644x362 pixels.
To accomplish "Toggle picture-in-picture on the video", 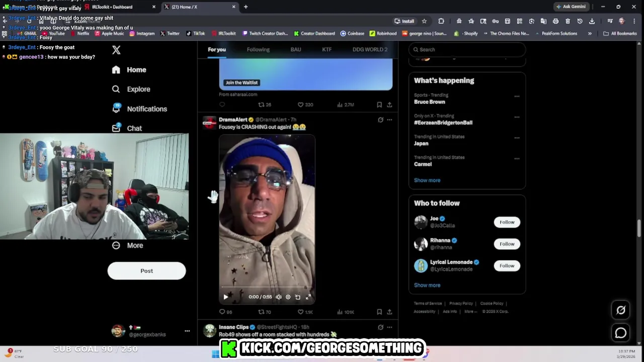I will (297, 297).
